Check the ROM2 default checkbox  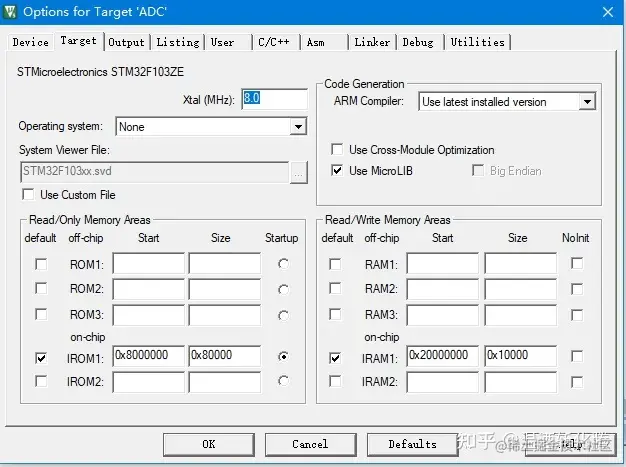point(41,289)
